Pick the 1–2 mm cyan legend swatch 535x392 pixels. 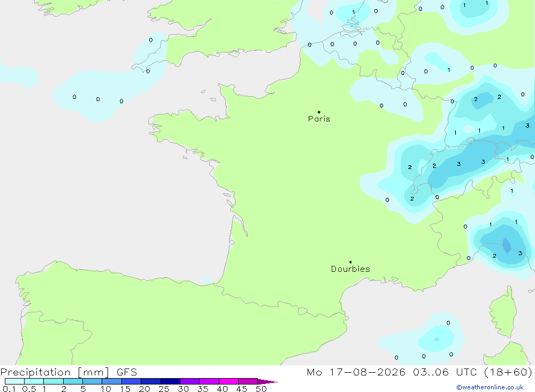click(x=53, y=381)
